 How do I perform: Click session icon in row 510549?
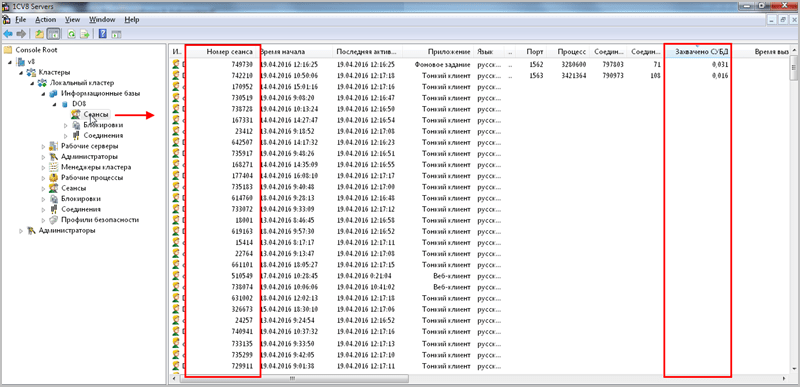(177, 276)
